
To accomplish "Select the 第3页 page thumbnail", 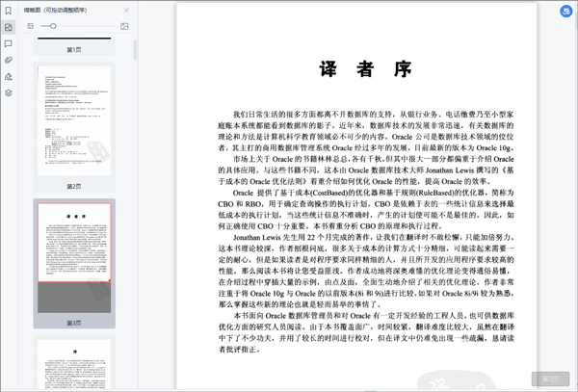I will [74, 263].
